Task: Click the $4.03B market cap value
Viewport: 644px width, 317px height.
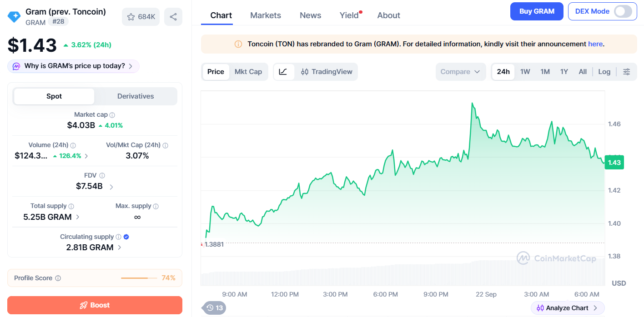Action: pyautogui.click(x=81, y=125)
